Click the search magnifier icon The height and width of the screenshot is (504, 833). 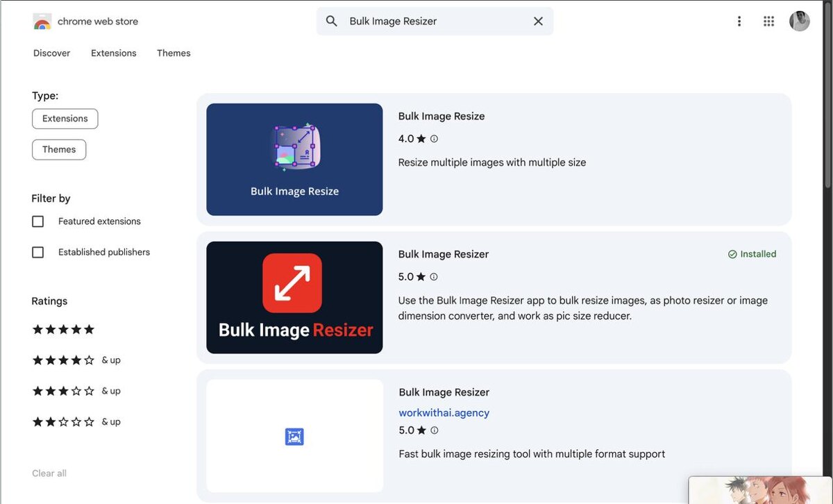tap(332, 22)
